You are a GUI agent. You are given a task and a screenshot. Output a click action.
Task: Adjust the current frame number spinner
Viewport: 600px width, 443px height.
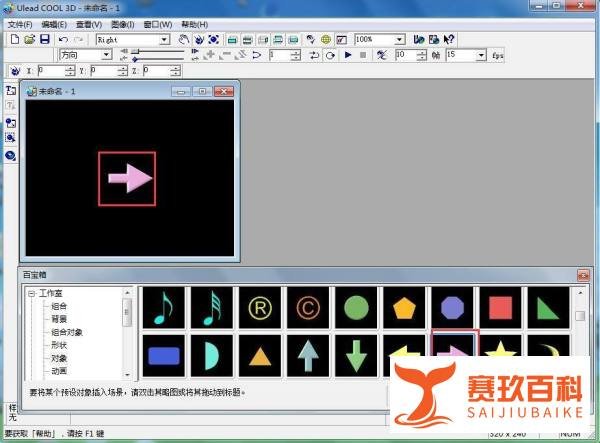[x=295, y=55]
